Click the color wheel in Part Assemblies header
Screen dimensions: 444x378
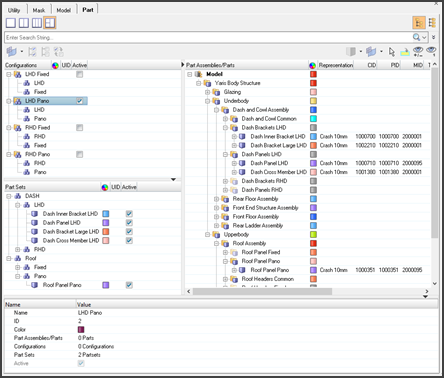[313, 65]
